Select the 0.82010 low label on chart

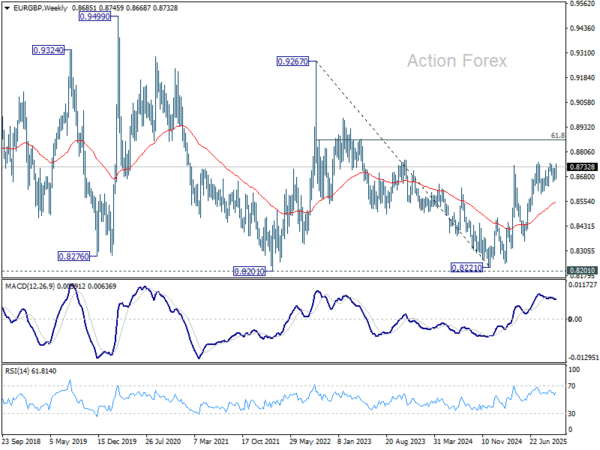coord(248,271)
